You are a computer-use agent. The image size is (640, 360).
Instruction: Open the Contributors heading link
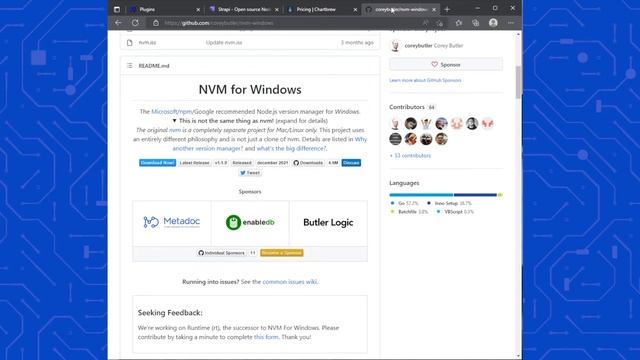407,107
